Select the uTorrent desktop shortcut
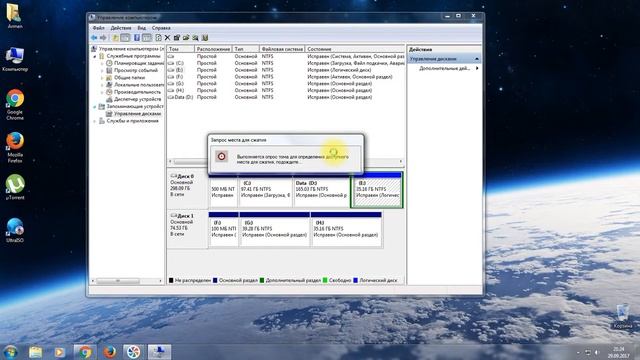The width and height of the screenshot is (640, 360). coord(15,187)
